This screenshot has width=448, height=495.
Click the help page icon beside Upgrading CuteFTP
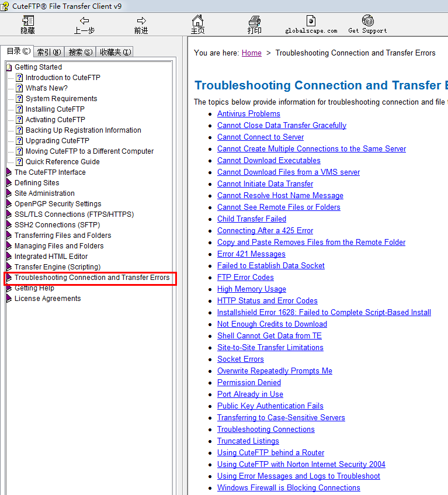(19, 140)
